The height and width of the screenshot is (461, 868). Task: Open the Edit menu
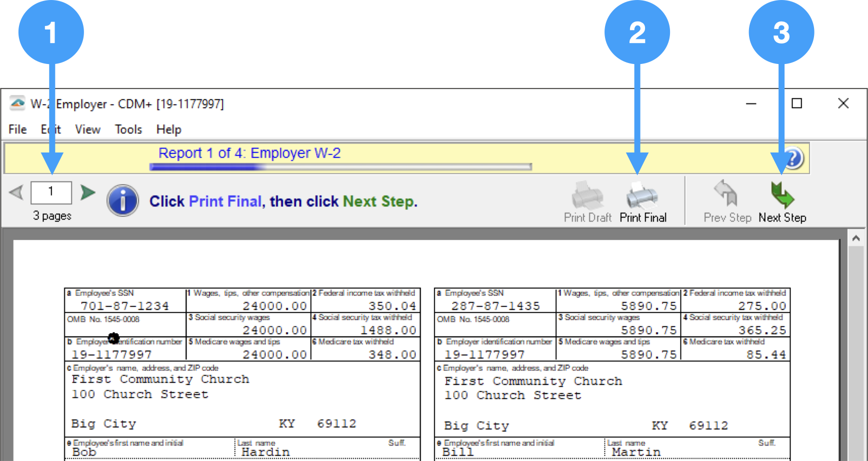[50, 129]
